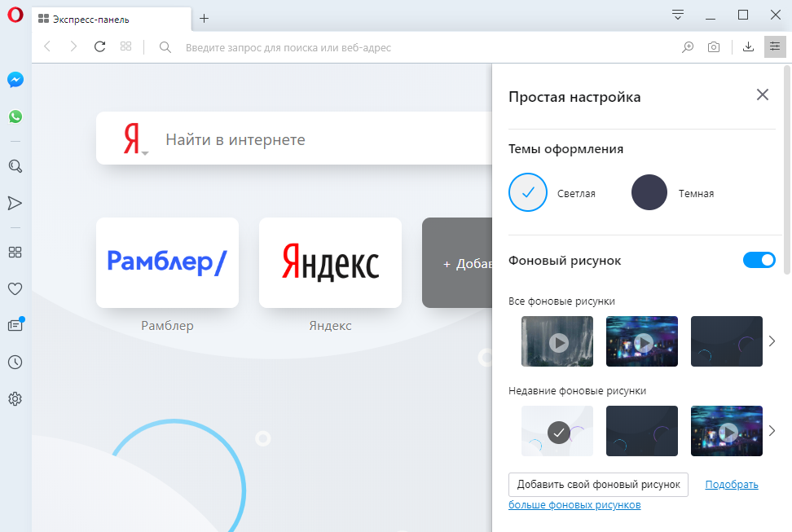Select the dark wallpaper in Все фоновые рисунки
The image size is (792, 532).
[726, 341]
